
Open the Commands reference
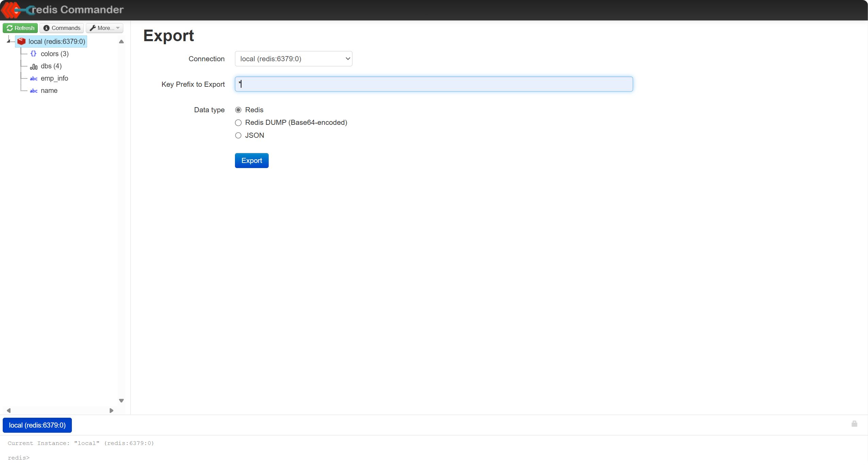tap(62, 28)
